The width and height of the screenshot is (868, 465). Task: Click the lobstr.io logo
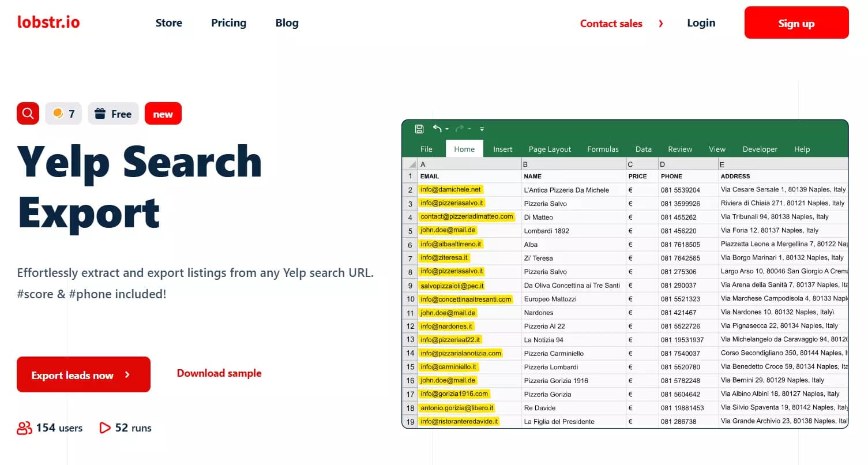coord(48,22)
